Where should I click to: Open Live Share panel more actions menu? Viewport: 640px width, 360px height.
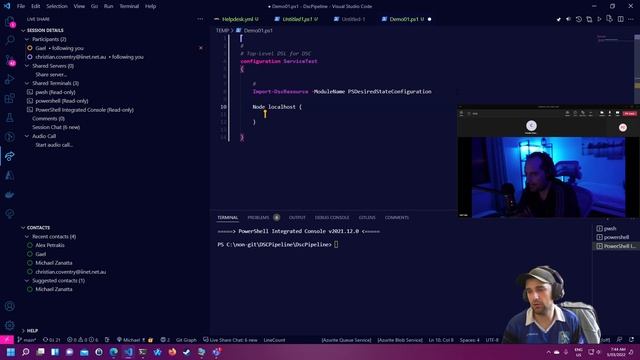coord(200,19)
